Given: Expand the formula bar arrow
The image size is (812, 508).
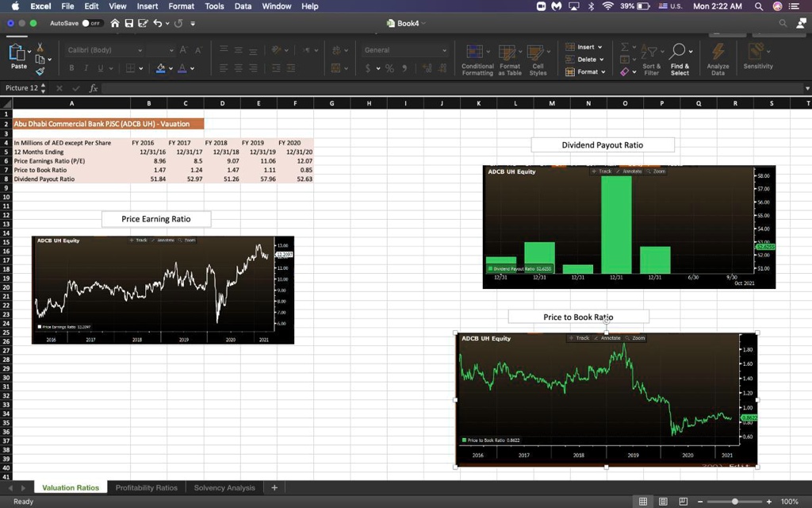Looking at the screenshot, I should click(x=807, y=88).
